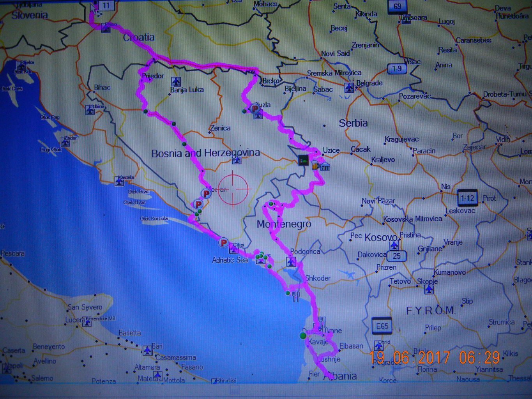Click the Zenica city label
This screenshot has height=399, width=532.
(220, 128)
